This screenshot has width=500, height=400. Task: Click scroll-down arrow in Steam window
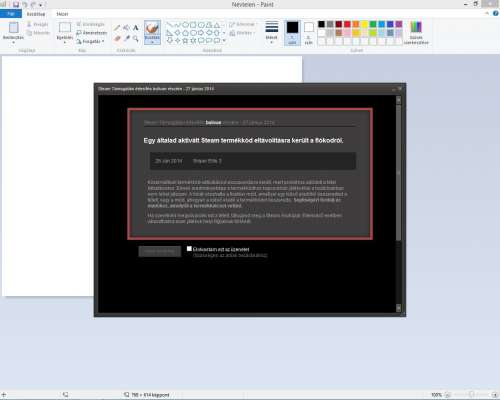click(398, 308)
